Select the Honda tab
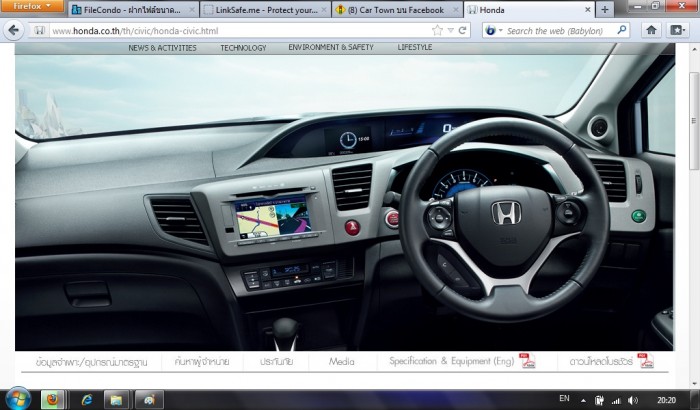The image size is (700, 410). (x=530, y=9)
